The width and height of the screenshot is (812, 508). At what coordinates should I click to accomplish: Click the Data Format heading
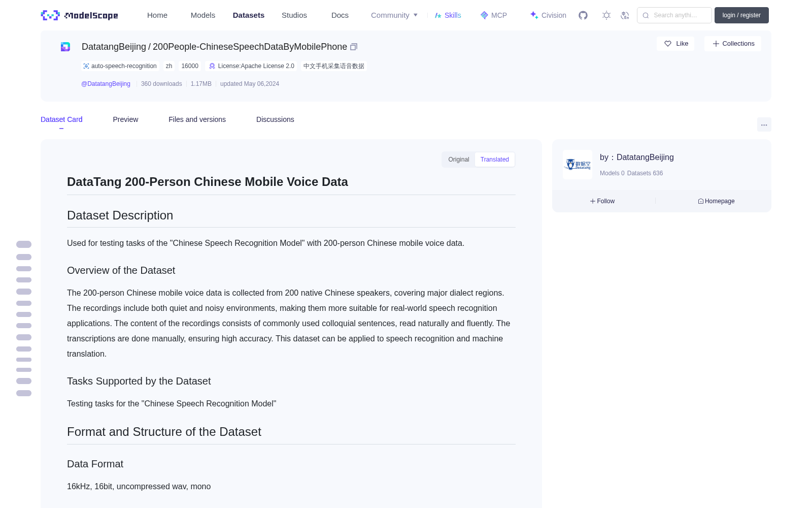click(x=95, y=464)
